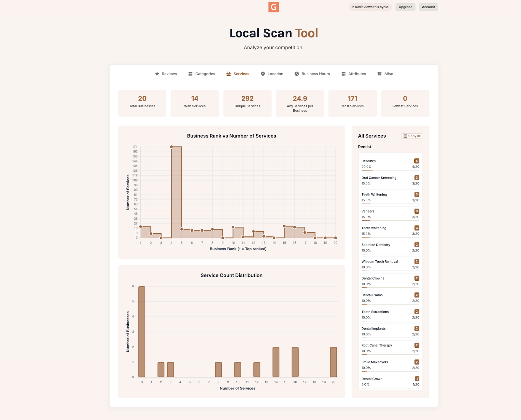Click the distribution bar at 8 services
Image resolution: width=521 pixels, height=420 pixels.
coord(218,370)
